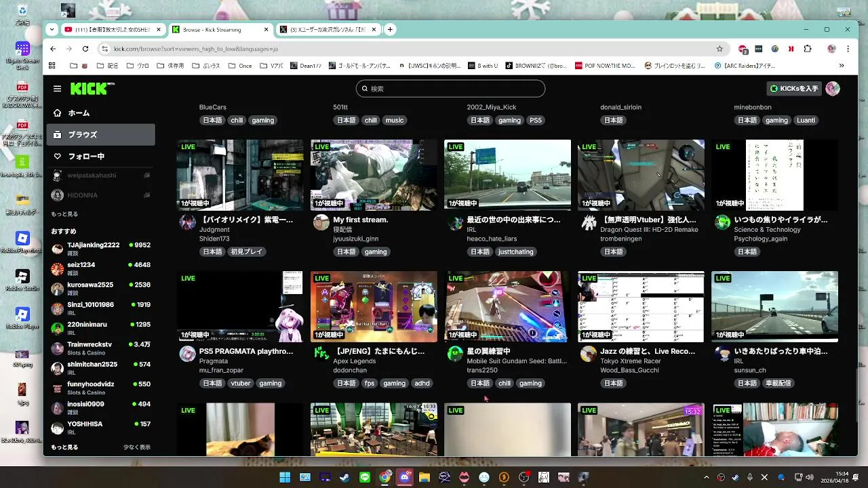Open LINE from the taskbar

[365, 477]
